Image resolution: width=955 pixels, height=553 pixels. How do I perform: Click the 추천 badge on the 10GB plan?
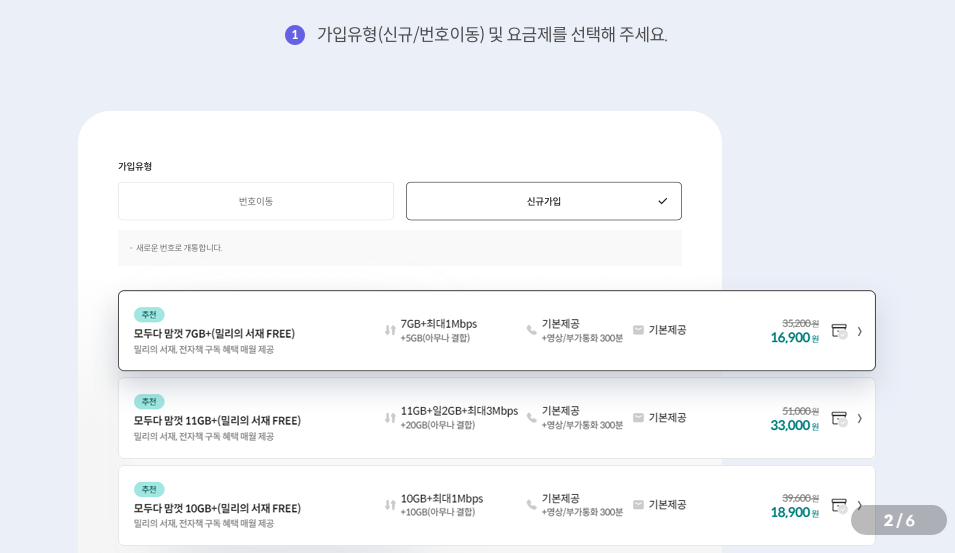tap(149, 490)
